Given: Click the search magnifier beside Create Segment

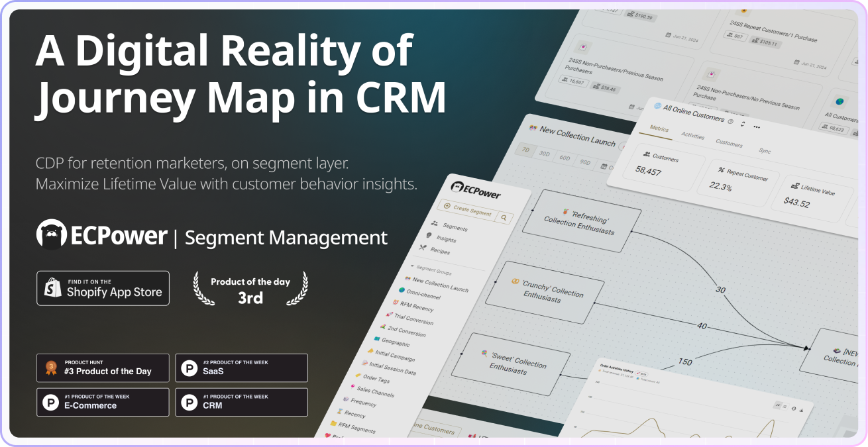Looking at the screenshot, I should tap(504, 217).
